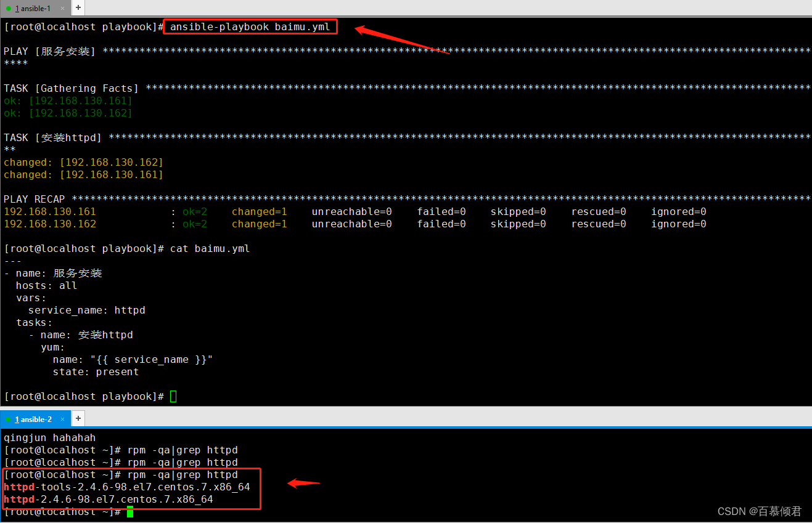Viewport: 812px width, 523px height.
Task: Click the '- name: 服务安装' YAML line
Action: pos(53,274)
